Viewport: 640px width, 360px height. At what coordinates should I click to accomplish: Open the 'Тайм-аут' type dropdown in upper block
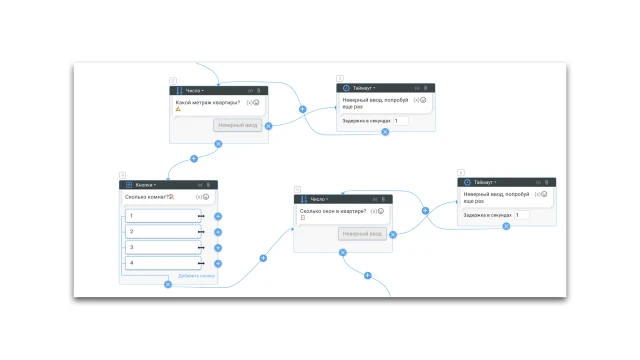[364, 88]
